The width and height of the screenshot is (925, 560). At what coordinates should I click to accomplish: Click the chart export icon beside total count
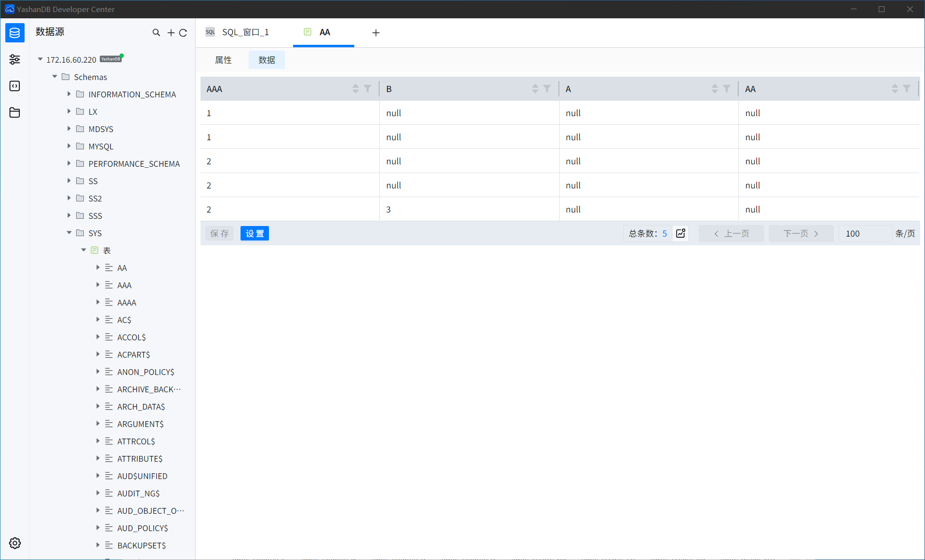point(681,234)
